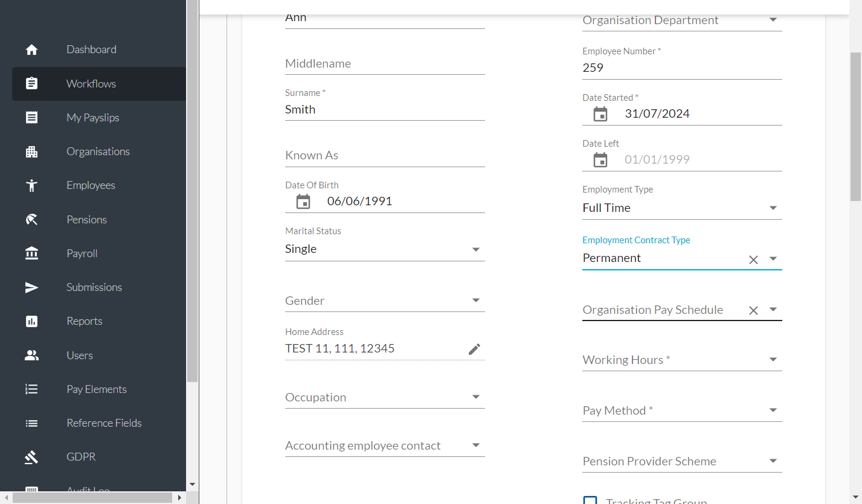The width and height of the screenshot is (862, 504).
Task: Open the Employees menu item
Action: click(x=99, y=185)
